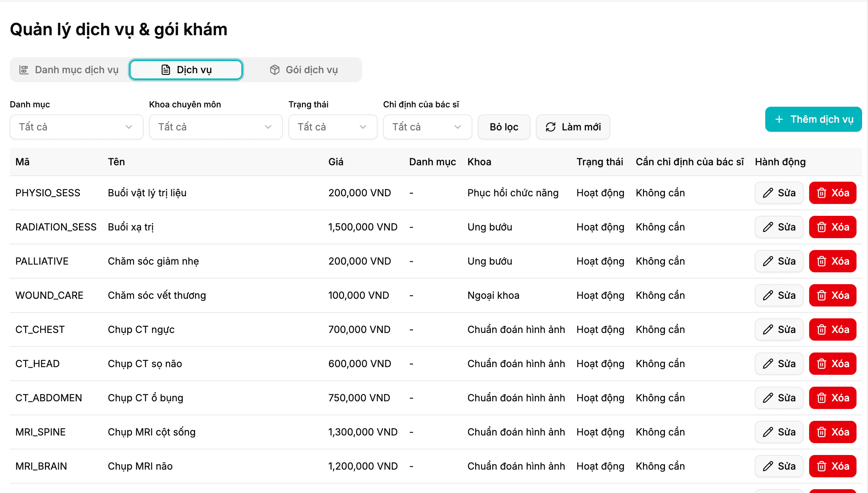Click Phục hồi chức năng cell
Image resolution: width=868 pixels, height=493 pixels.
tap(513, 193)
